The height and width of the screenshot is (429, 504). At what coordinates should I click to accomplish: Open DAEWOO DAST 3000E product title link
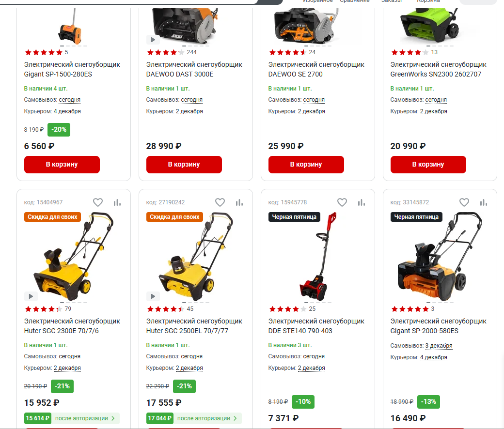click(x=194, y=69)
